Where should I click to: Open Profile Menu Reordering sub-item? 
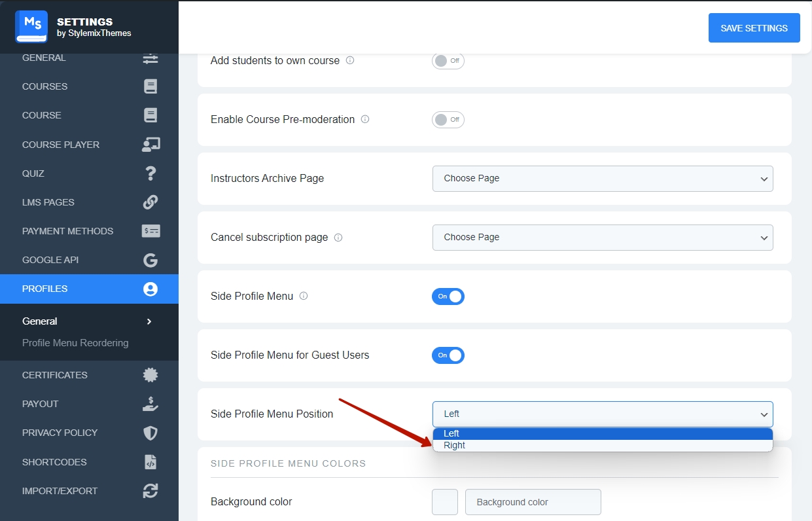(75, 343)
